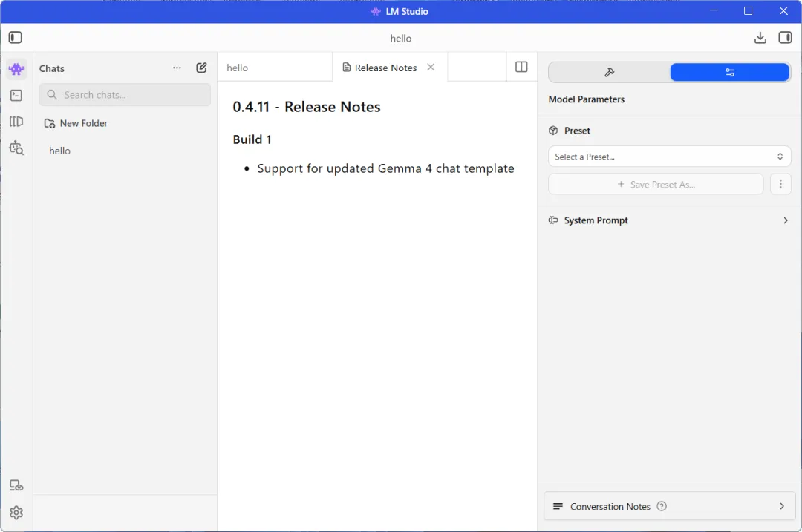Click the Conversation Notes lines icon

(558, 507)
